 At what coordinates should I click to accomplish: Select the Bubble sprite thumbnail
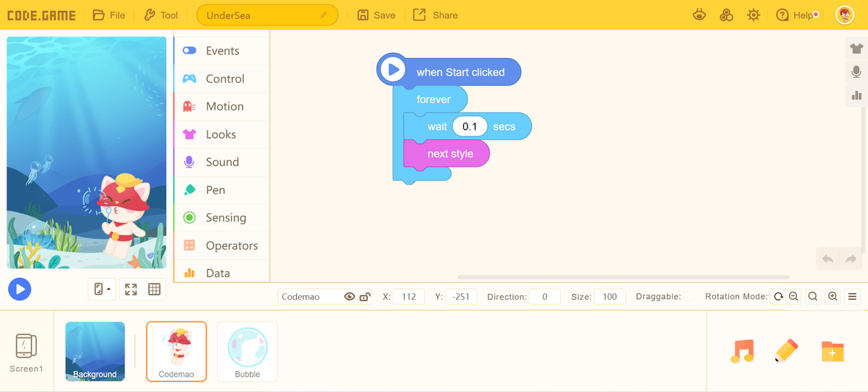click(x=247, y=351)
